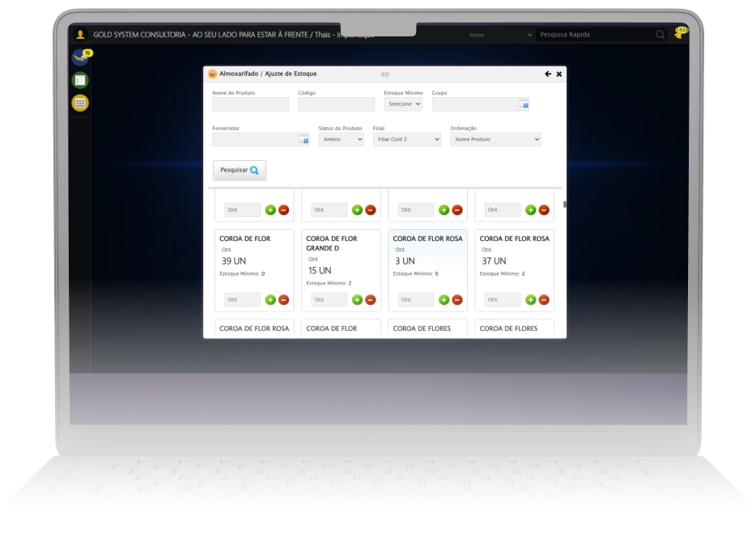Click the notification icon with the 43 badge
This screenshot has height=554, width=756.
[x=679, y=34]
